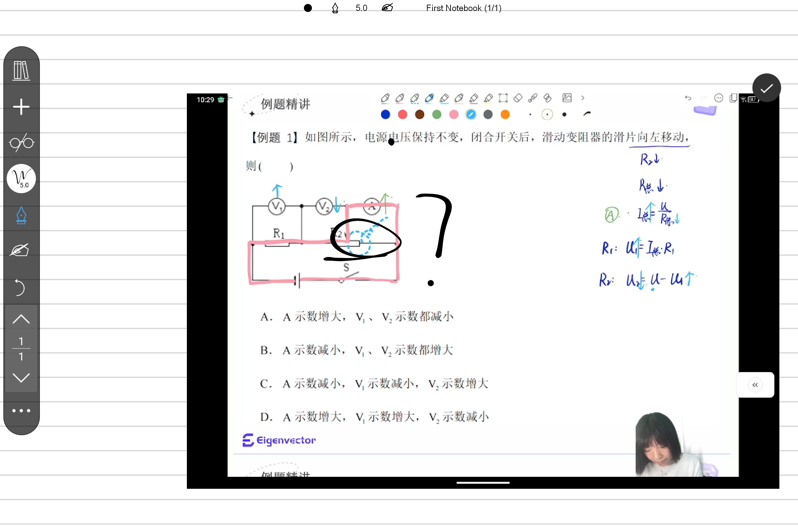The image size is (798, 532).
Task: Open page number 1/1 indicator
Action: 21,348
